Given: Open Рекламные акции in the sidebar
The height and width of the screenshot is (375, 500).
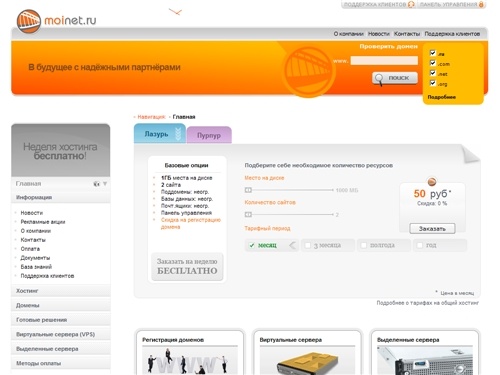Looking at the screenshot, I should (43, 222).
